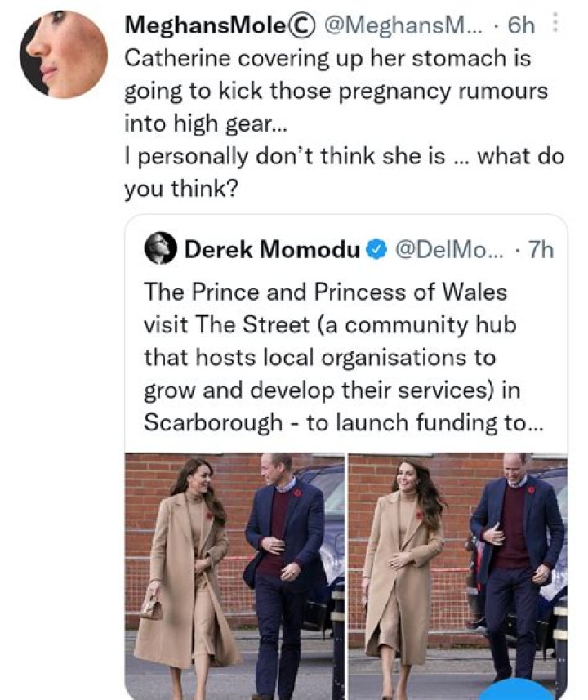Click 'The Prince and Princess of Wales' line
This screenshot has width=588, height=700.
coord(325,292)
